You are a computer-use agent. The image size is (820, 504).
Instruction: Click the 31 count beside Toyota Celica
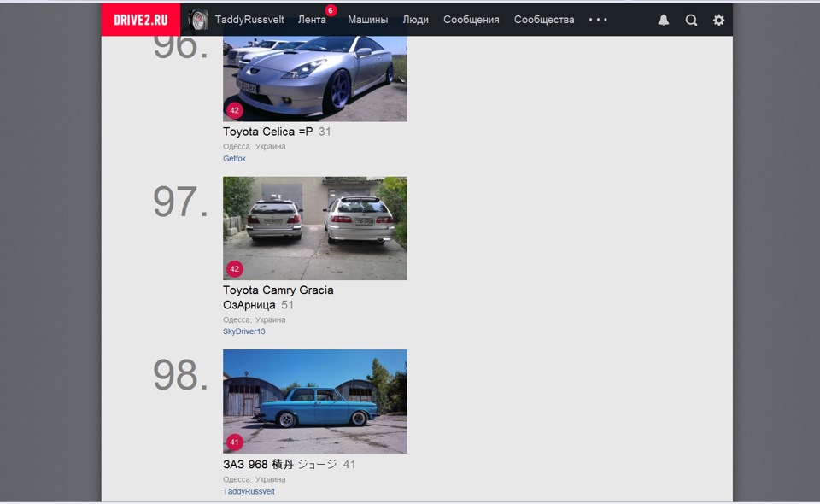[325, 132]
